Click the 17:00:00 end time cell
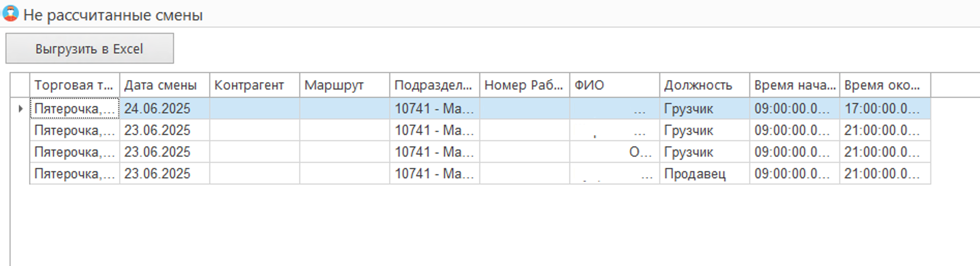980x266 pixels. (x=885, y=108)
